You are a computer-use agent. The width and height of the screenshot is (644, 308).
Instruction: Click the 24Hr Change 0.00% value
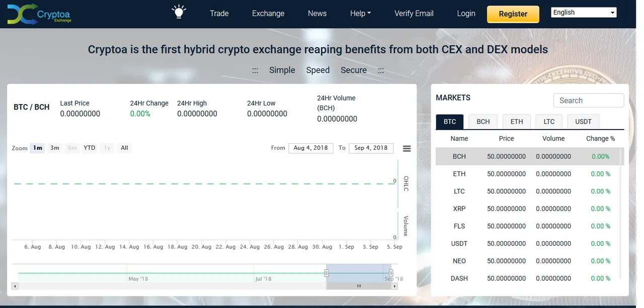tap(140, 114)
